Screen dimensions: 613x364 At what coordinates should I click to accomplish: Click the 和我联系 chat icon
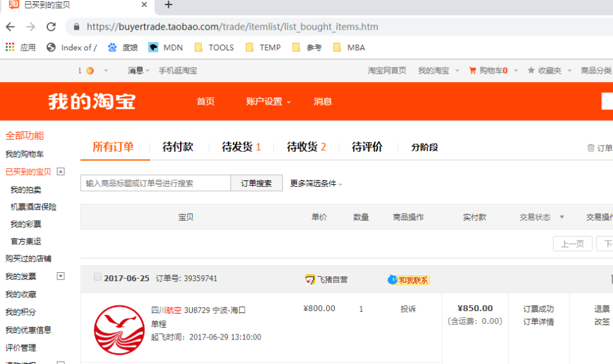tap(392, 280)
